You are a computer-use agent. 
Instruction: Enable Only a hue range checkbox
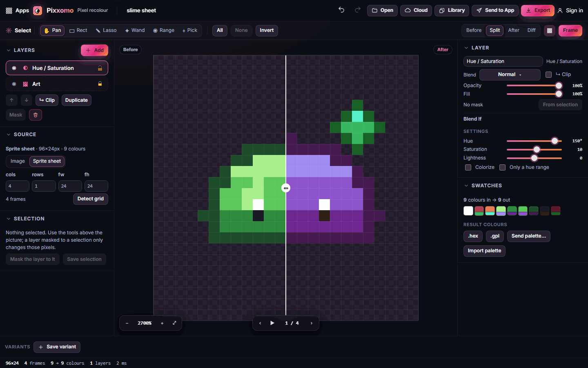503,167
